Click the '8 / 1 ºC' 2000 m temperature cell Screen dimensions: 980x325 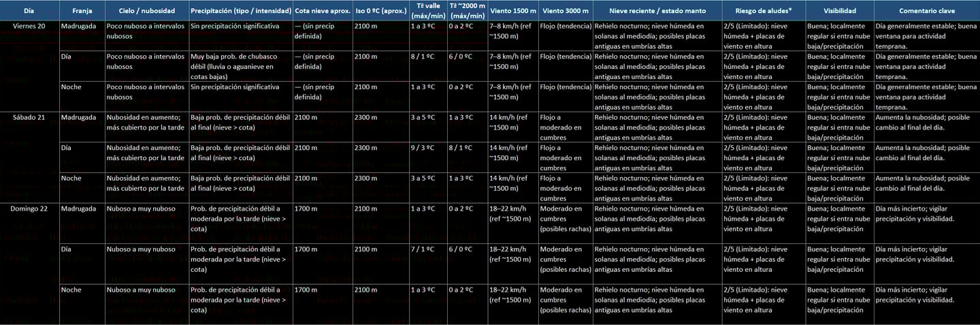point(467,157)
